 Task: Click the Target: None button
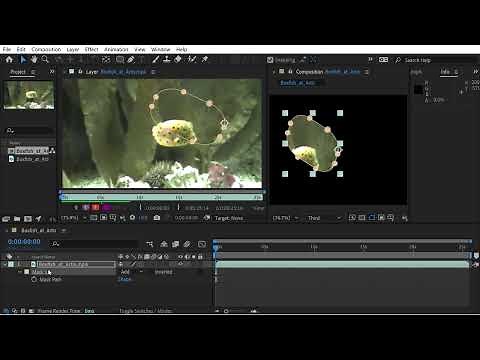coord(229,218)
